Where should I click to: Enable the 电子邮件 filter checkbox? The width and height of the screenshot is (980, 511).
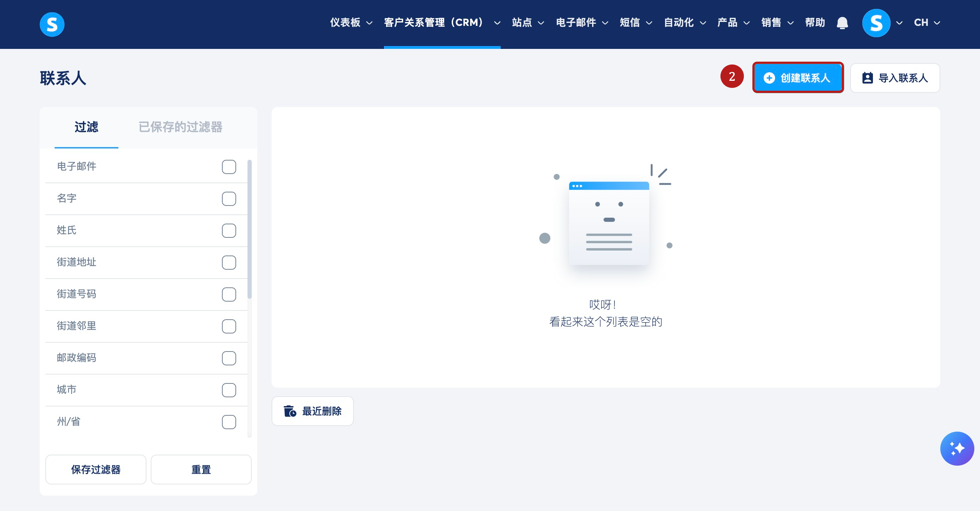[229, 167]
